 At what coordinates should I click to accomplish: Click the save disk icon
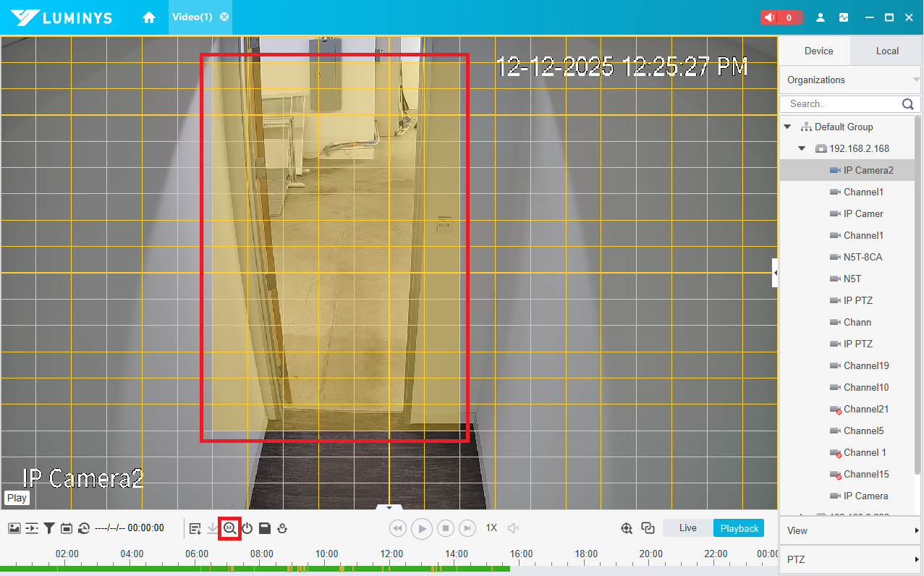265,528
